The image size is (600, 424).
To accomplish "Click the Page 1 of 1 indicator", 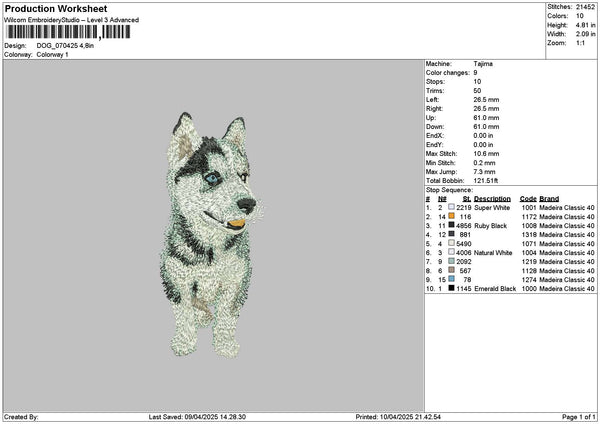I will (x=579, y=417).
